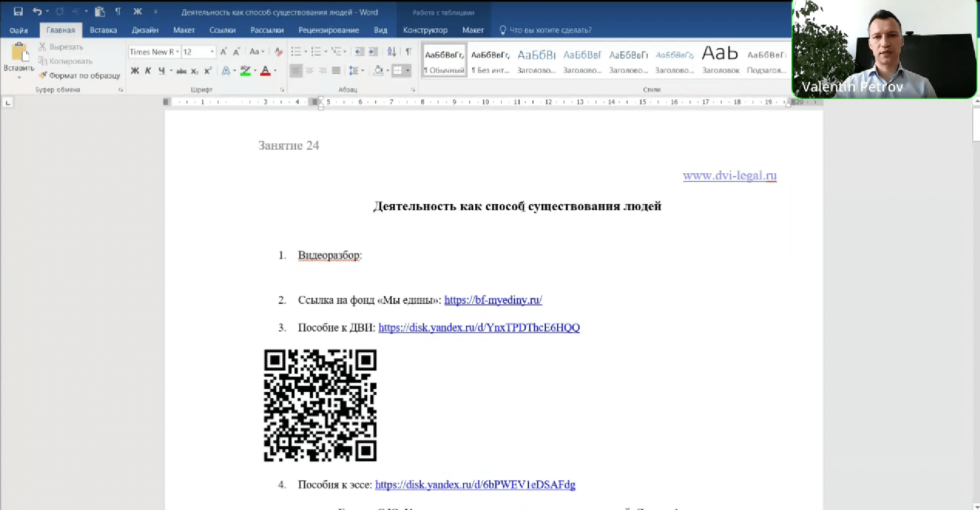Toggle paragraph marks in the Абзац group

408,51
